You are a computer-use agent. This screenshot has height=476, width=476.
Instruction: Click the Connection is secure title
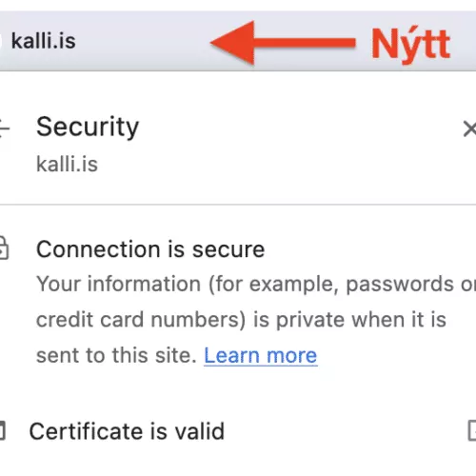150,249
